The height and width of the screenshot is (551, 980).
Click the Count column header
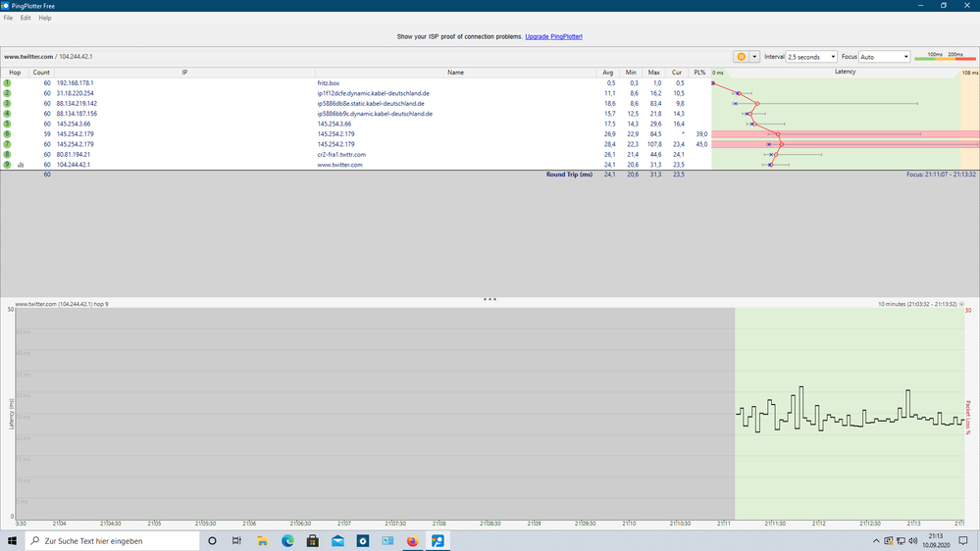41,73
